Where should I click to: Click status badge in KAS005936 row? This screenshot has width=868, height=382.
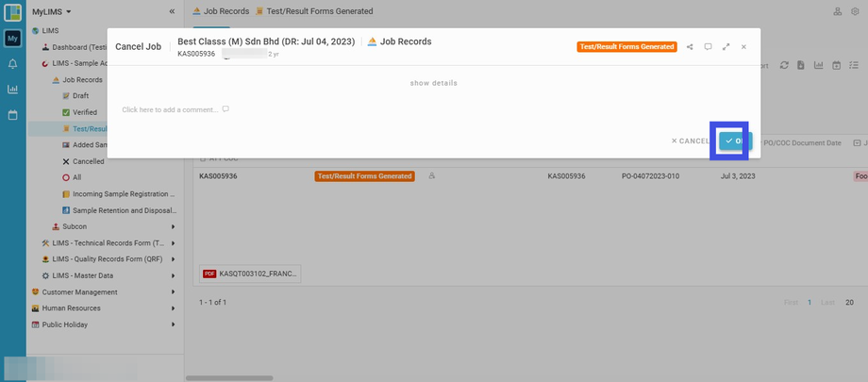(365, 176)
